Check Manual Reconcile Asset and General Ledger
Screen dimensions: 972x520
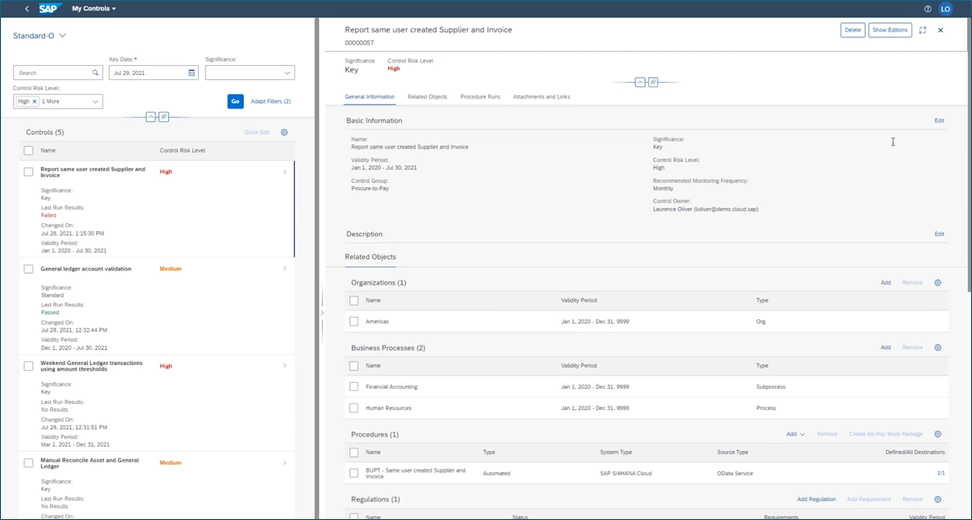coord(29,462)
